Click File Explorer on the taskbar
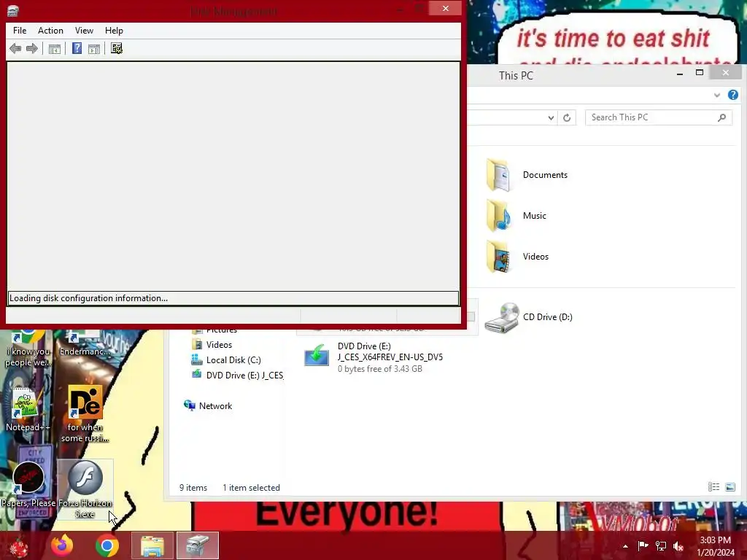This screenshot has width=747, height=560. [x=152, y=545]
